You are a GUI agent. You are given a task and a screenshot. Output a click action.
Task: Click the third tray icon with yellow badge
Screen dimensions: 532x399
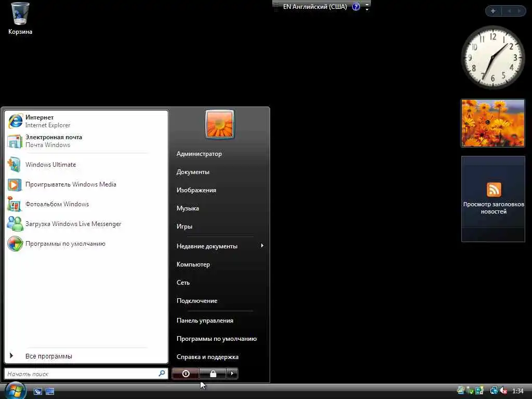pos(480,391)
